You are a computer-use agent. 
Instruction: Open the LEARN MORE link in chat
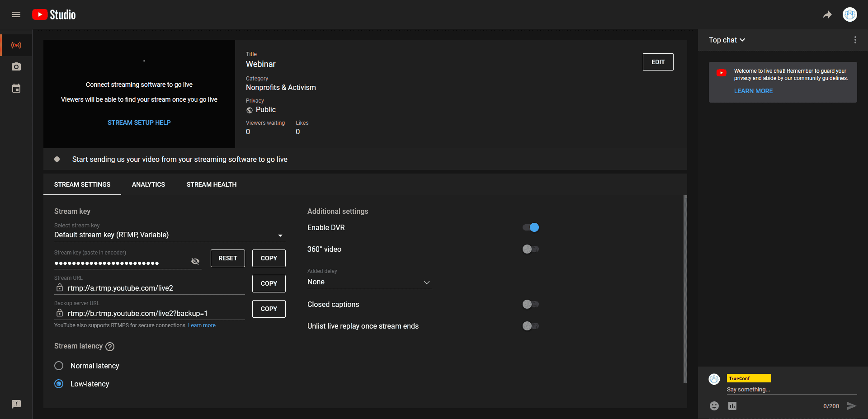(753, 91)
